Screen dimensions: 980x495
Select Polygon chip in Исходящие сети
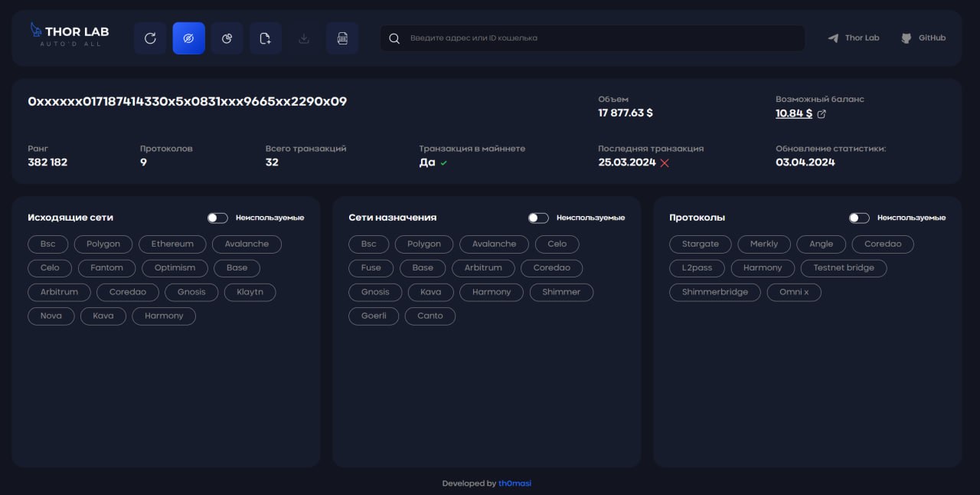[103, 244]
